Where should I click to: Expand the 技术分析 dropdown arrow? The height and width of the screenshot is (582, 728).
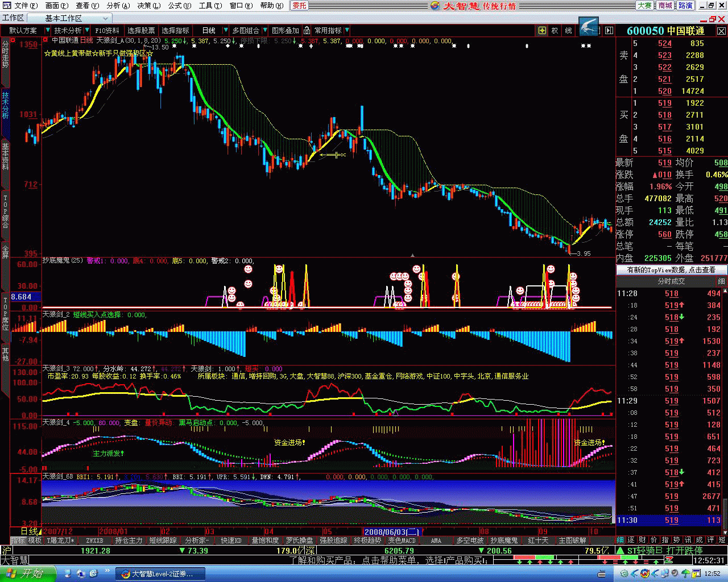[x=86, y=30]
